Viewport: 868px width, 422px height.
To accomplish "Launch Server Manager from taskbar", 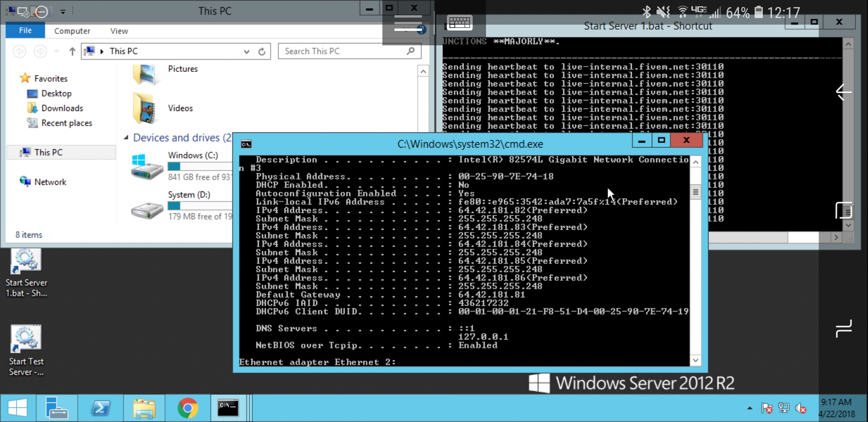I will point(57,408).
